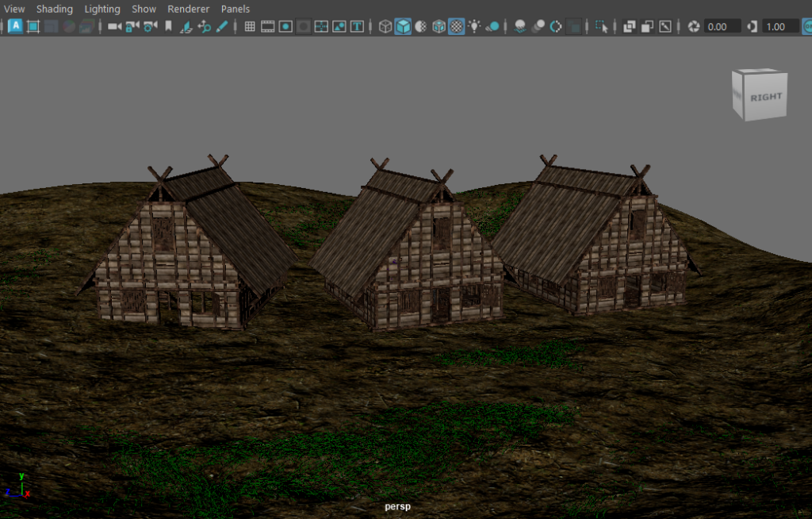Toggle the Textured display button
Viewport: 812px width, 519px height.
pos(457,26)
